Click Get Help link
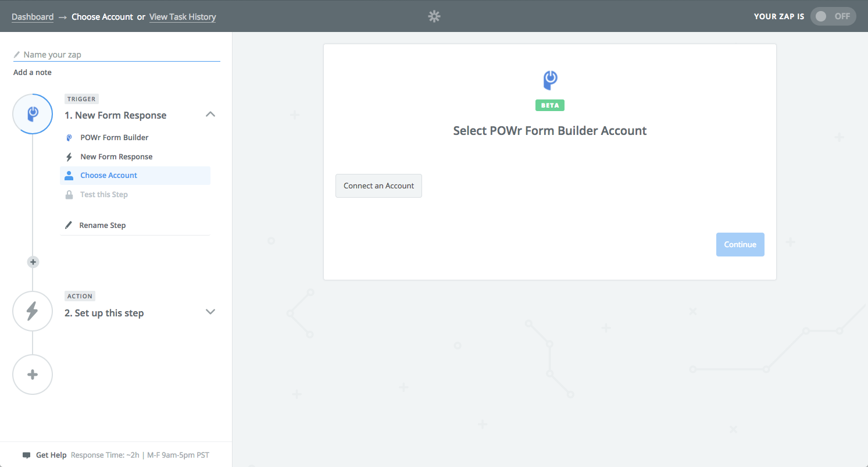Screen dimensions: 868x467 51,455
